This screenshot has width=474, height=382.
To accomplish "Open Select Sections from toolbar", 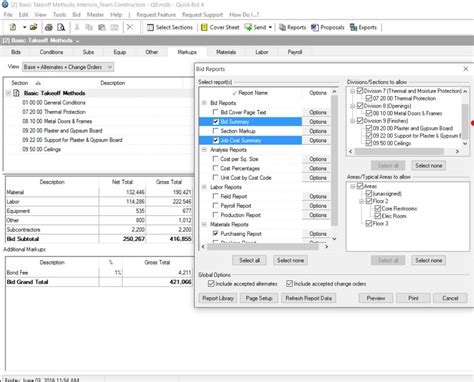I will [170, 27].
